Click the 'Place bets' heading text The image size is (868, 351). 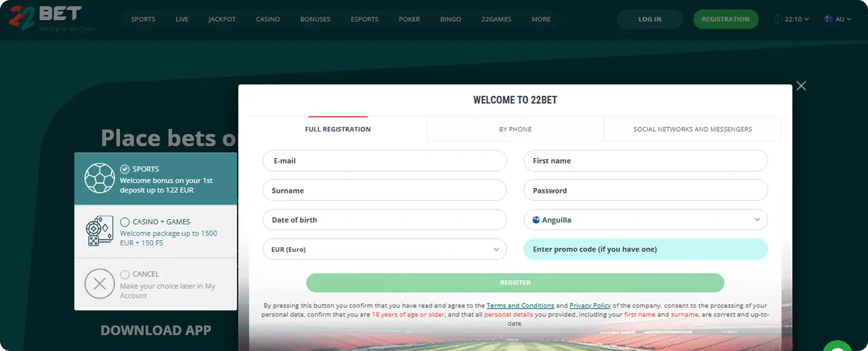click(x=168, y=138)
